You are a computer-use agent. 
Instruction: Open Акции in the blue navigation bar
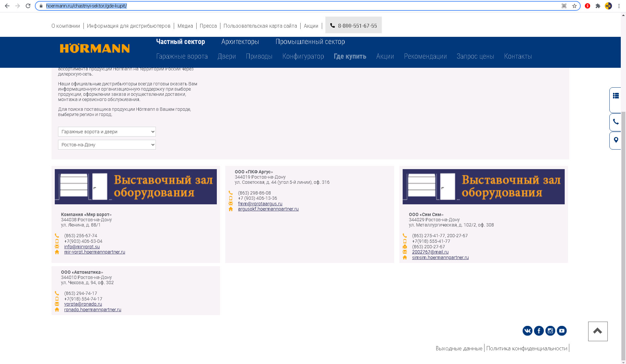pyautogui.click(x=385, y=56)
